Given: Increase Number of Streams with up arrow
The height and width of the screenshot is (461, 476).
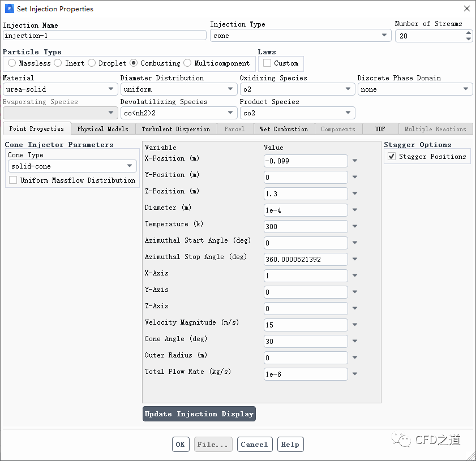Looking at the screenshot, I should 468,33.
